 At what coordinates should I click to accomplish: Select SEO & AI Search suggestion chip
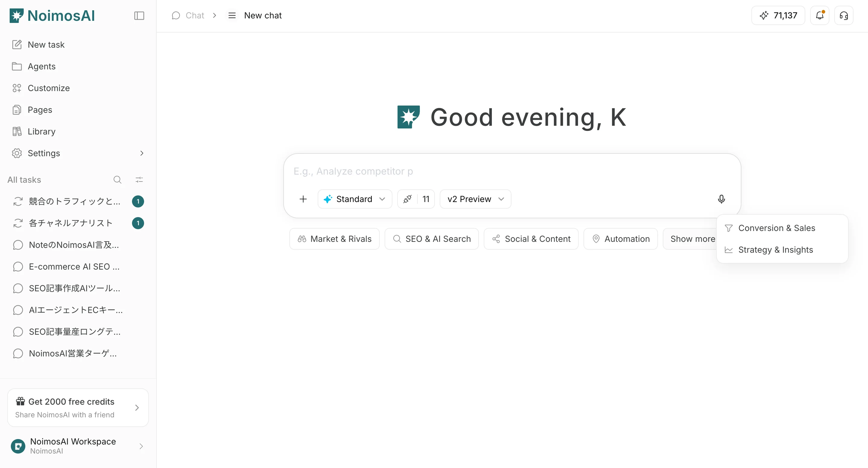click(432, 239)
